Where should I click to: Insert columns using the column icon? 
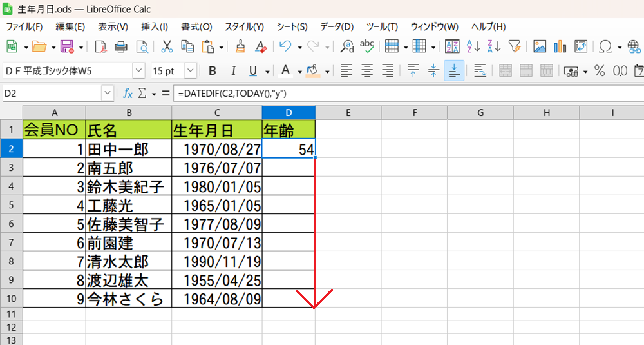coord(419,46)
